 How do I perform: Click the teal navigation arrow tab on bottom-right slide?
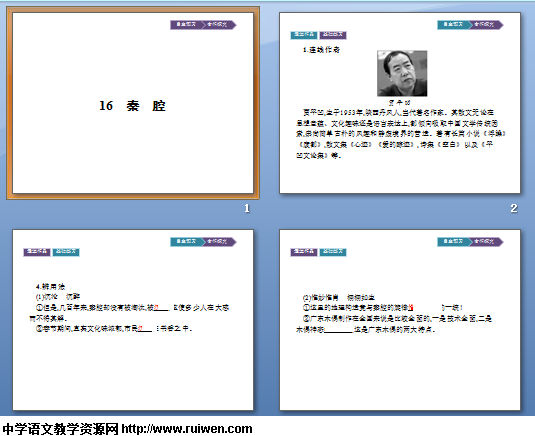click(x=454, y=242)
